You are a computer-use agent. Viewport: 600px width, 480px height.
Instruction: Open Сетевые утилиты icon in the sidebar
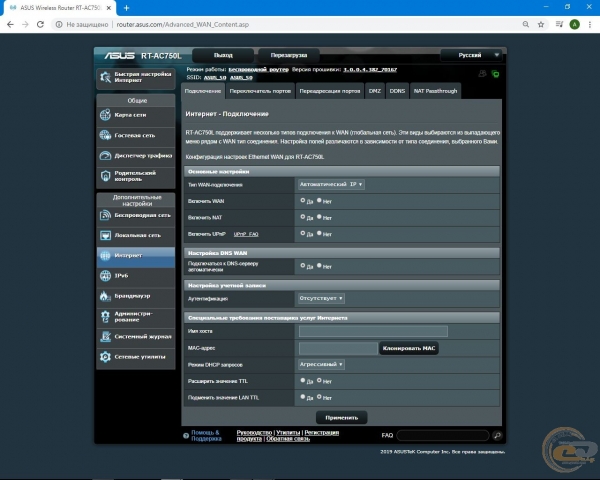106,356
